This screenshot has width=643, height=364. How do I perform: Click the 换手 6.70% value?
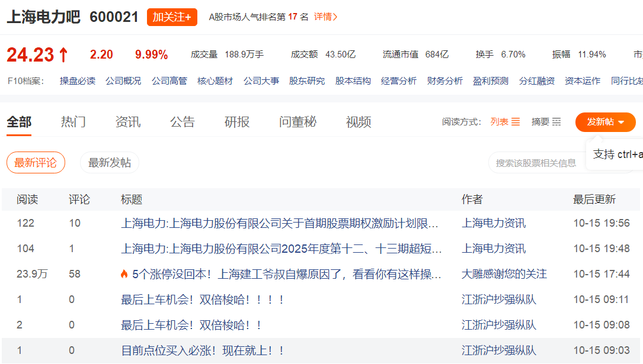point(513,54)
